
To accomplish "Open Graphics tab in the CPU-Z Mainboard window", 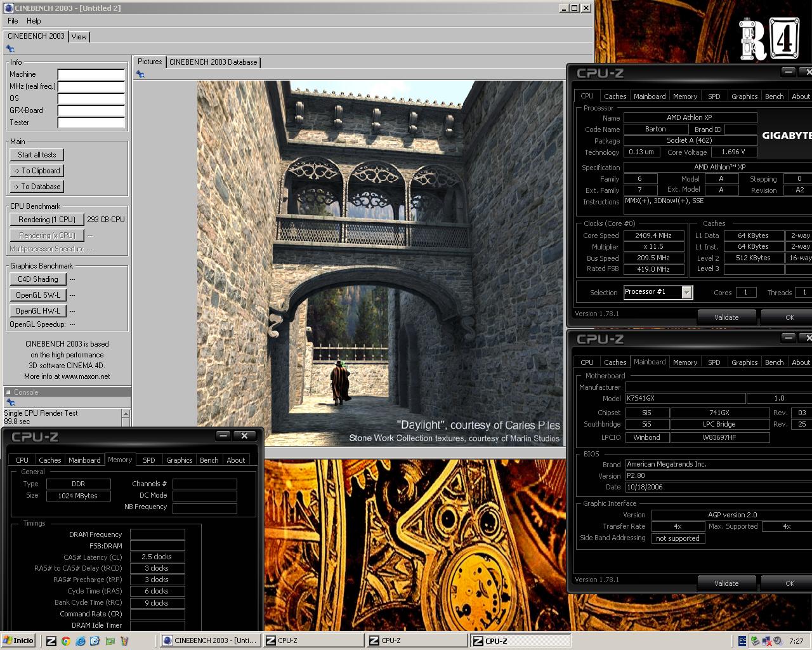I will 744,362.
